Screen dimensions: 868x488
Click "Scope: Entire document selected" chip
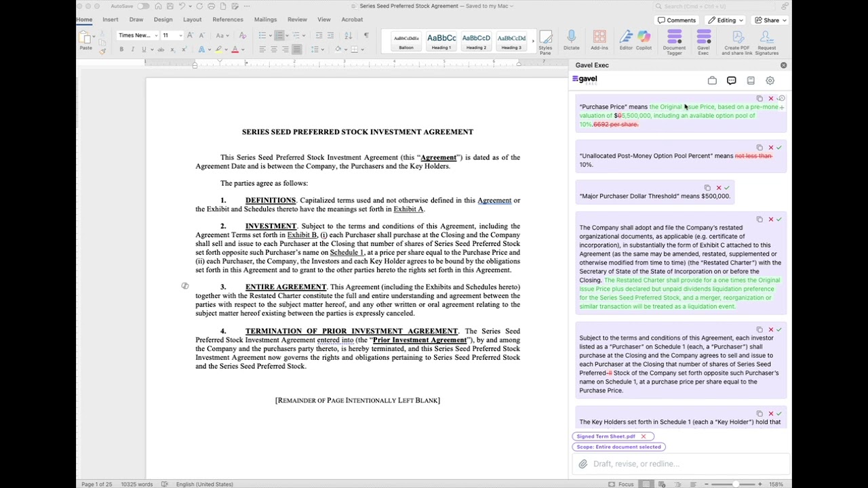618,447
